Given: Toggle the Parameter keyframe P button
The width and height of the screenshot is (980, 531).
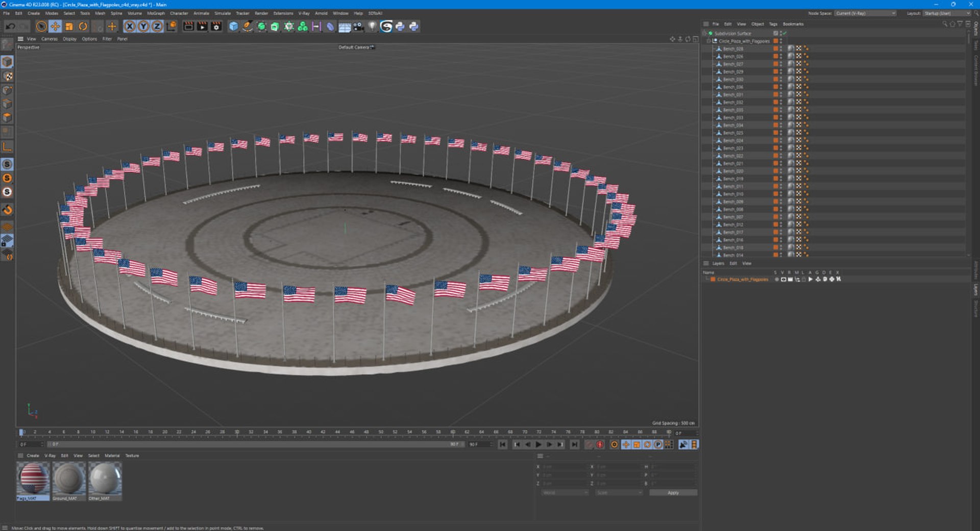Looking at the screenshot, I should pos(658,445).
